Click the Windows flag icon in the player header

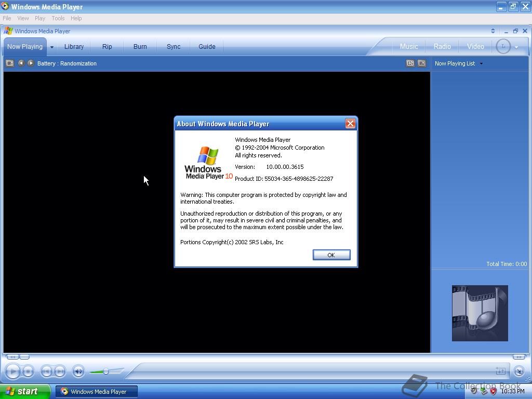point(8,31)
